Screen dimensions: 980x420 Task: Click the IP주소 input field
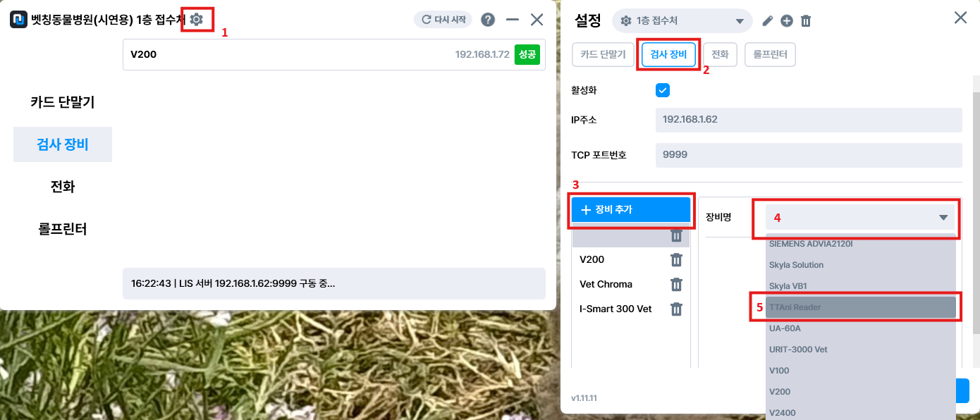(x=809, y=120)
